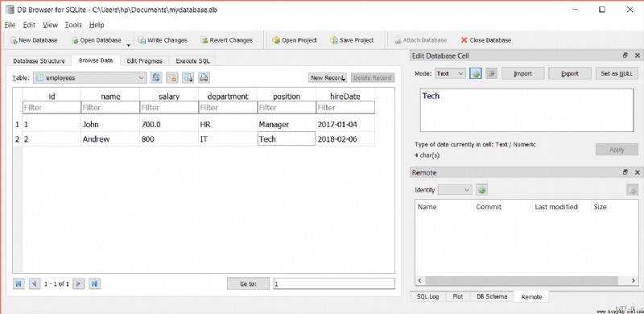Expand the Mode Text dropdown
The height and width of the screenshot is (314, 644).
click(450, 73)
